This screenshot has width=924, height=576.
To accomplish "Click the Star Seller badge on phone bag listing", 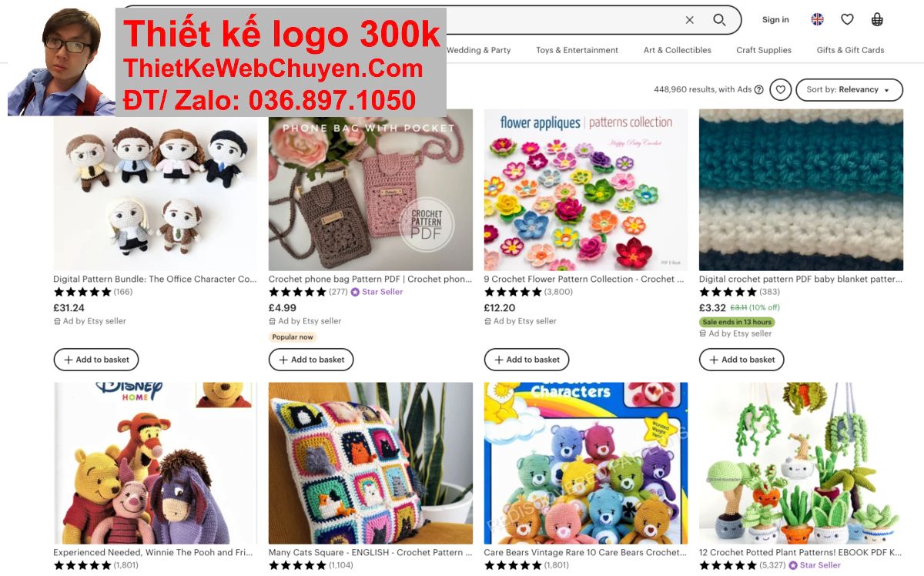I will (x=377, y=292).
